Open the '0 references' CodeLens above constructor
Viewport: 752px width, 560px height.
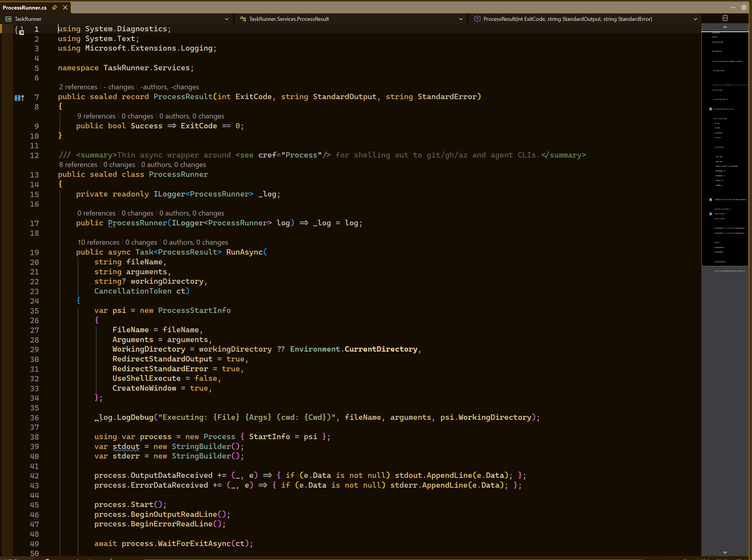click(96, 213)
